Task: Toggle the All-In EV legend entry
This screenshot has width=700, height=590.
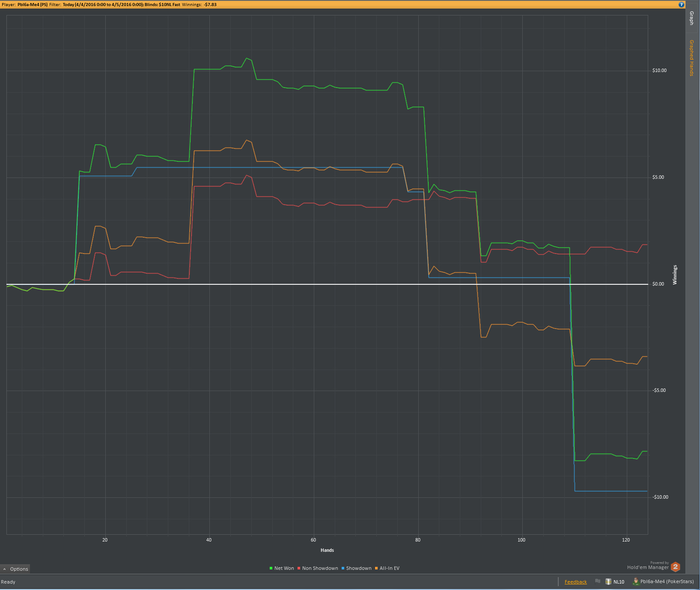Action: (x=387, y=568)
